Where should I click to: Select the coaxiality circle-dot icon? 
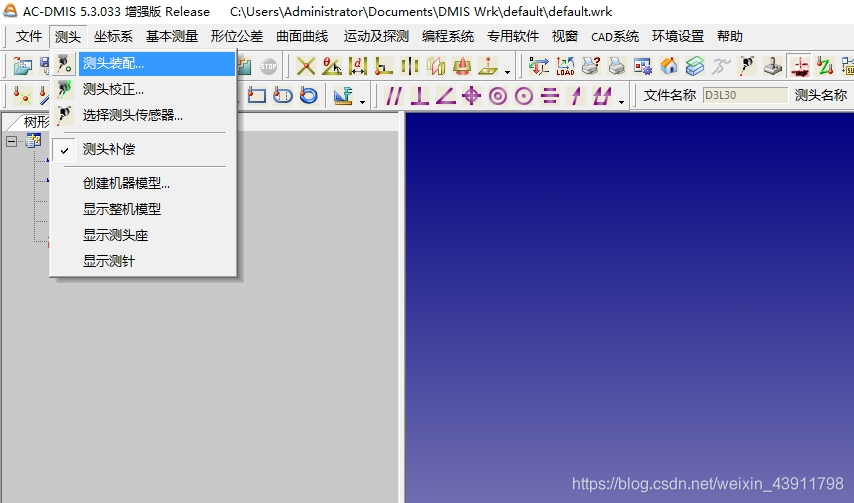coord(523,96)
